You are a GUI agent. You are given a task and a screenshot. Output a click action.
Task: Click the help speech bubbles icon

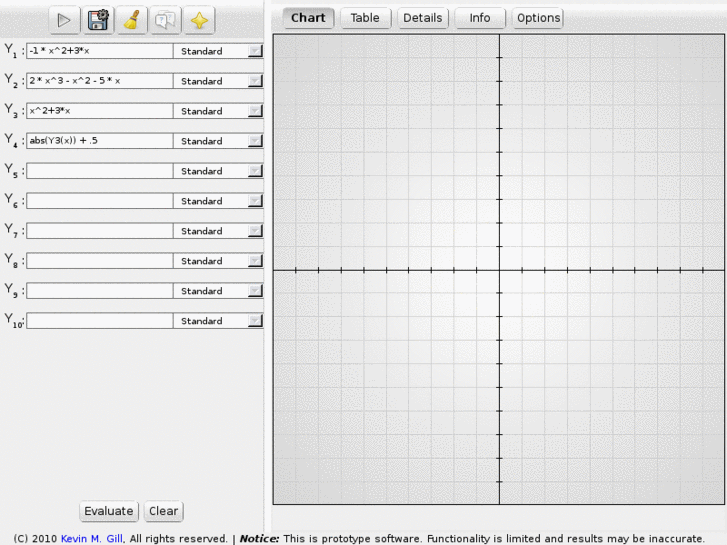point(166,20)
